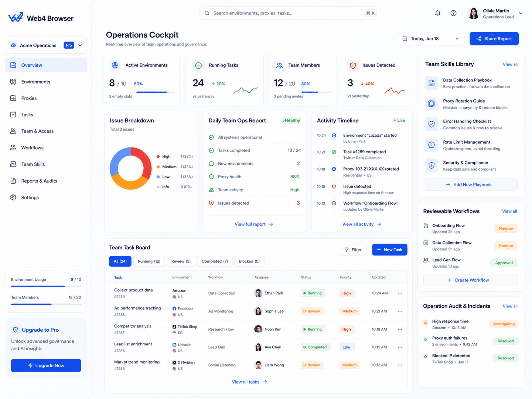This screenshot has width=532, height=399.
Task: Click the Running Tasks checkmark icon
Action: pos(198,65)
